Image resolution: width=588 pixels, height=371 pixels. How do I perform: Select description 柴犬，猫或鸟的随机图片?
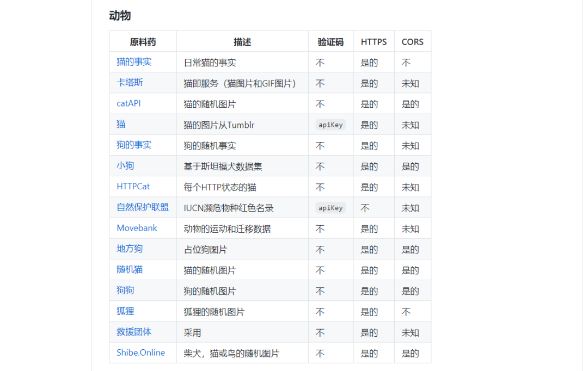tap(231, 354)
